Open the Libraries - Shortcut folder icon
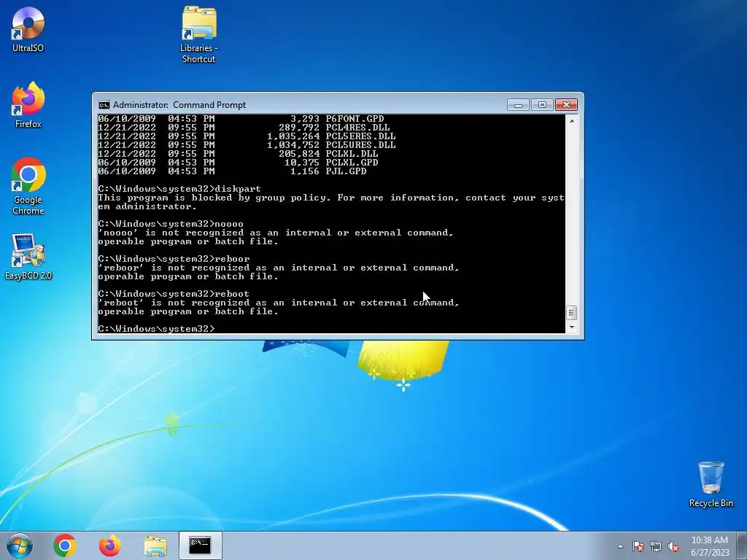This screenshot has height=560, width=747. coord(198,34)
